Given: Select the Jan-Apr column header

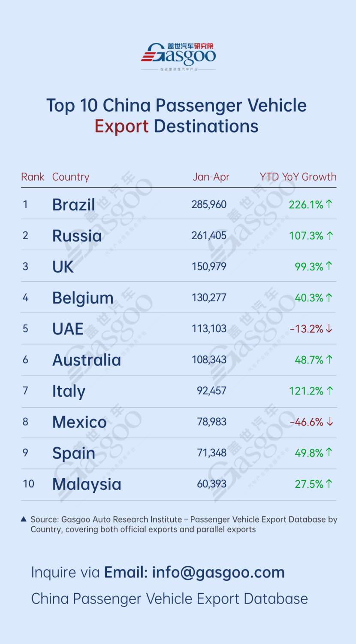Looking at the screenshot, I should 211,177.
